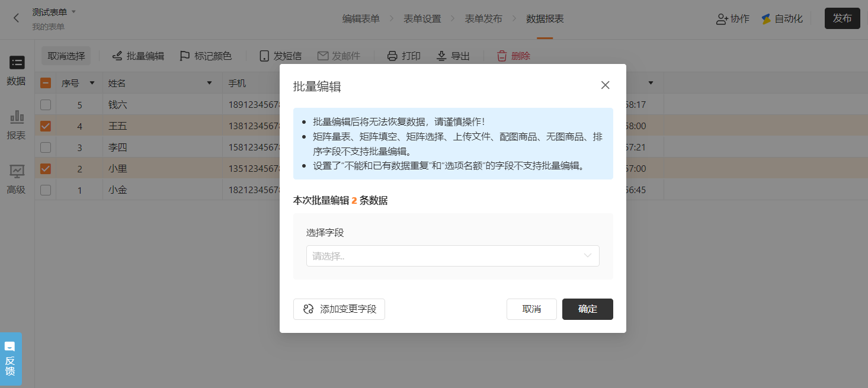Open the 高级 presentation sidebar icon
Image resolution: width=868 pixels, height=388 pixels.
pos(17,171)
